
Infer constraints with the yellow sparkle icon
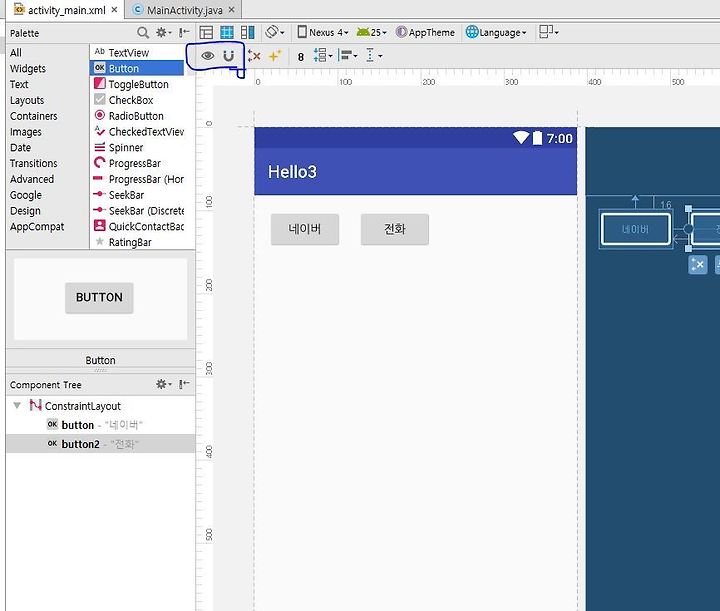275,56
